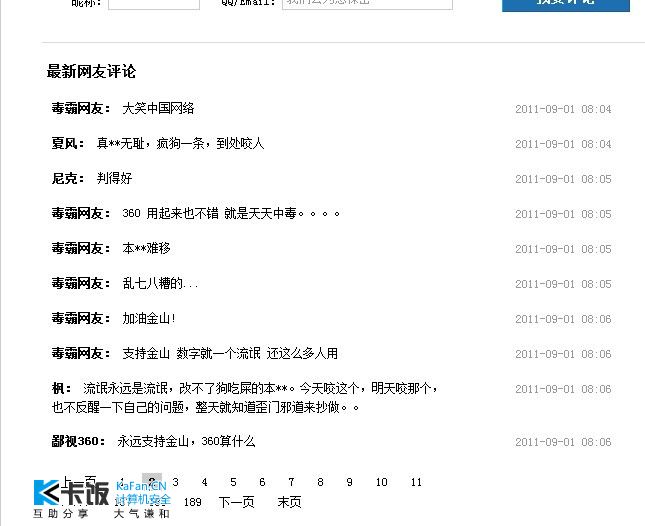Click timestamp on 鄙视360 comment row

click(563, 442)
